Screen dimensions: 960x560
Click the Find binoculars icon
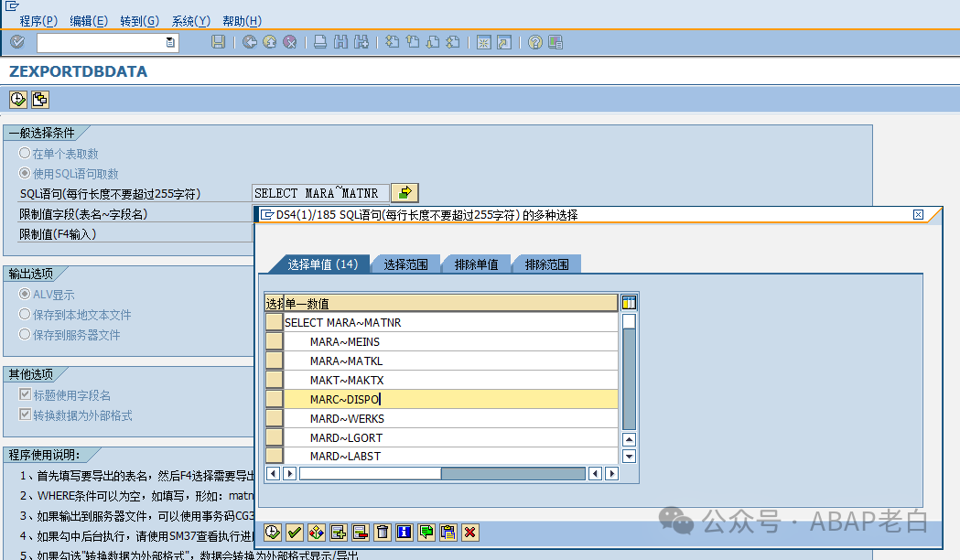[341, 41]
